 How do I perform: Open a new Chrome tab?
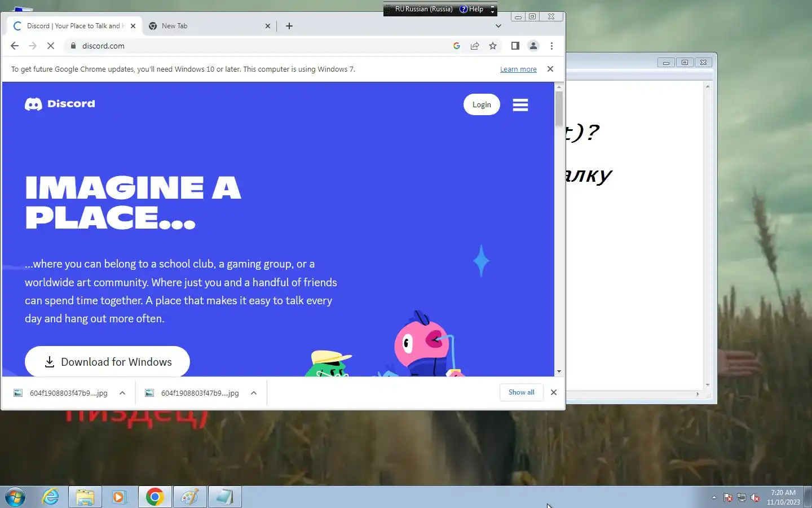click(x=289, y=26)
